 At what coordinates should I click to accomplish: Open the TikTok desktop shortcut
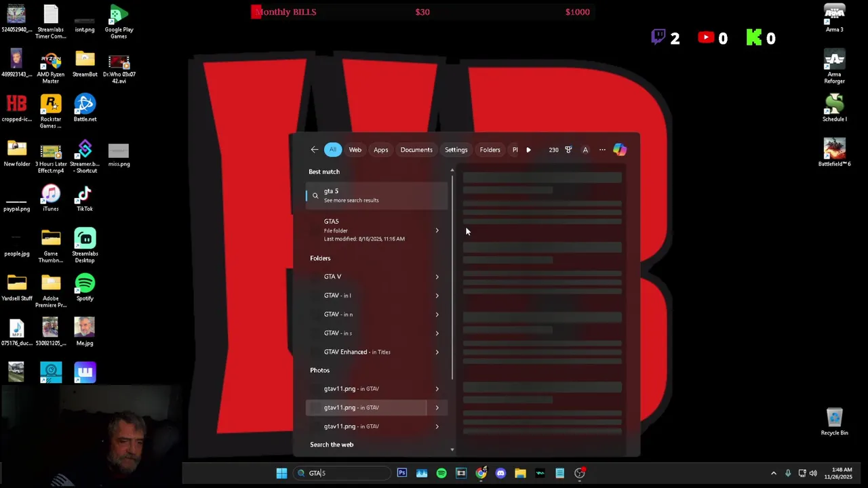(x=85, y=198)
